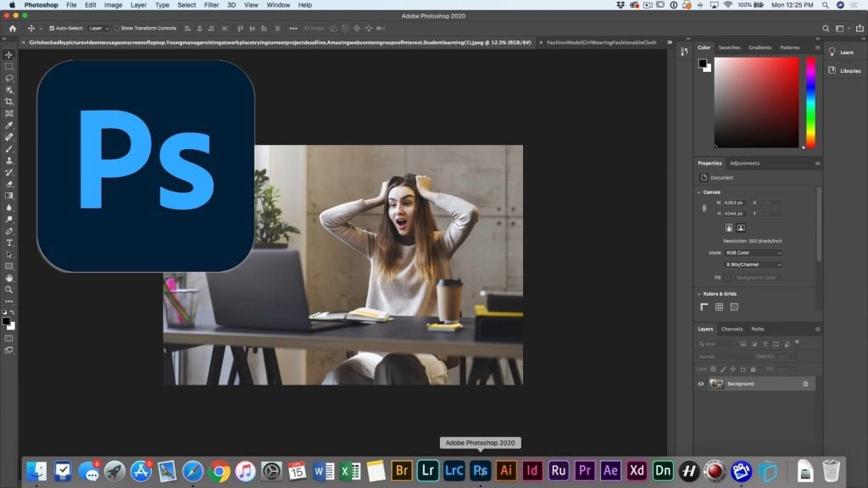
Task: Switch to the Gradients tab
Action: click(760, 47)
